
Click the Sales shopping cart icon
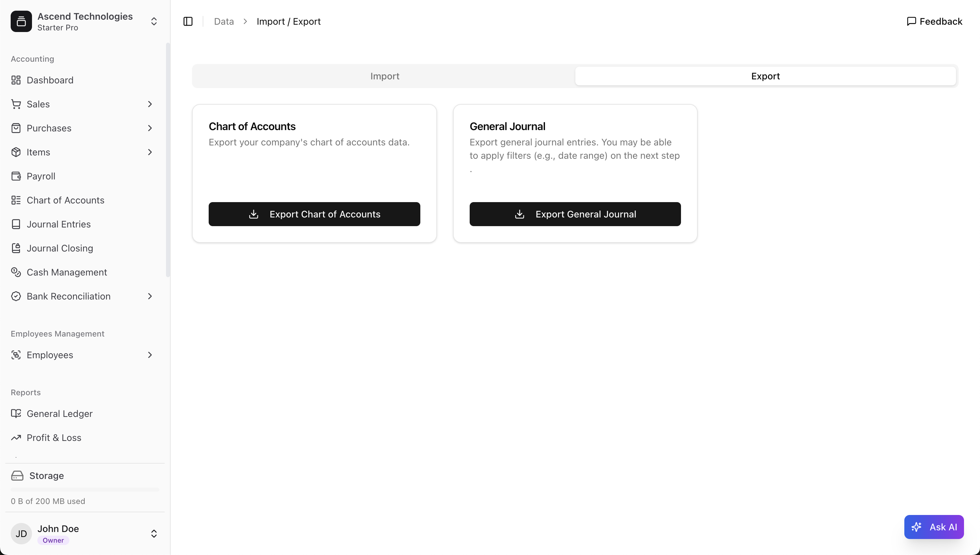click(x=16, y=104)
